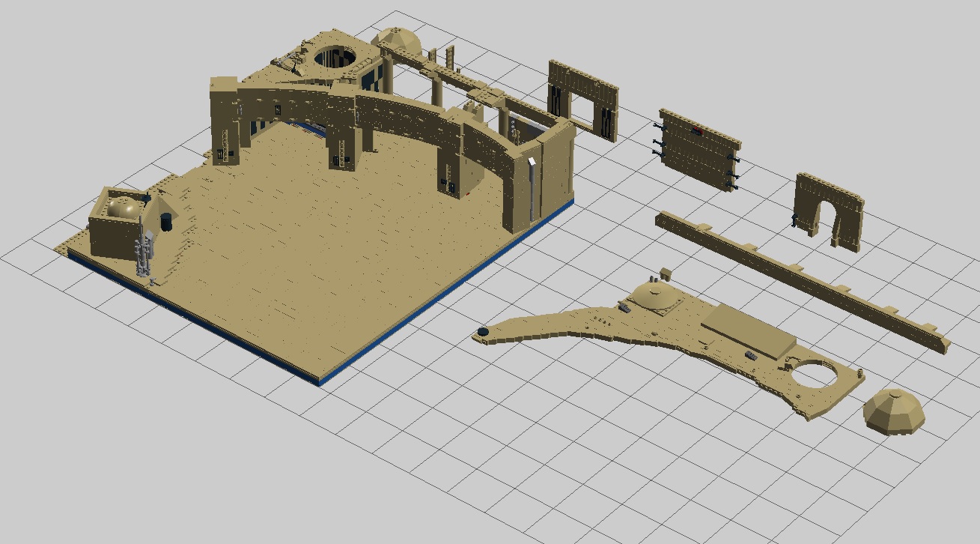Select the gray vertical pillar on right wall
The image size is (980, 544).
coord(532,191)
